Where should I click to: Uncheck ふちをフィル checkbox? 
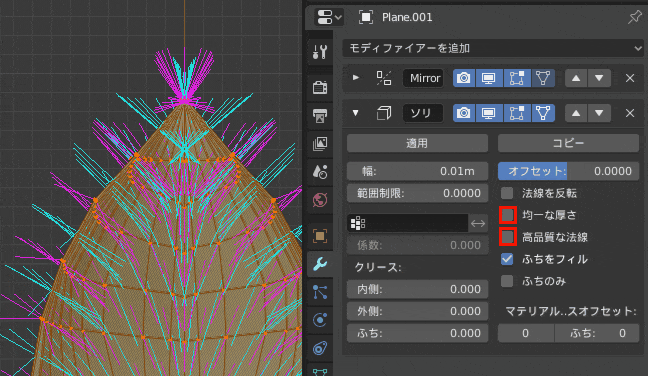pos(507,259)
